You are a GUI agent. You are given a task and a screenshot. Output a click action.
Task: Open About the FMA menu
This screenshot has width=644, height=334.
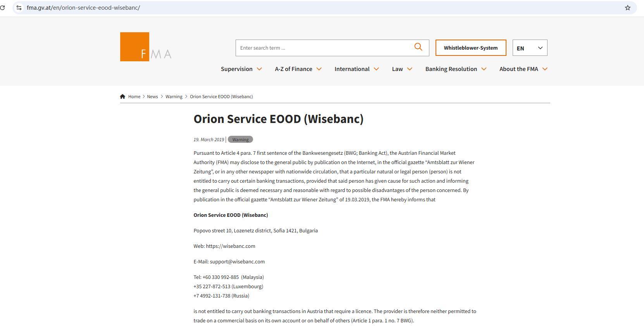[x=519, y=69]
